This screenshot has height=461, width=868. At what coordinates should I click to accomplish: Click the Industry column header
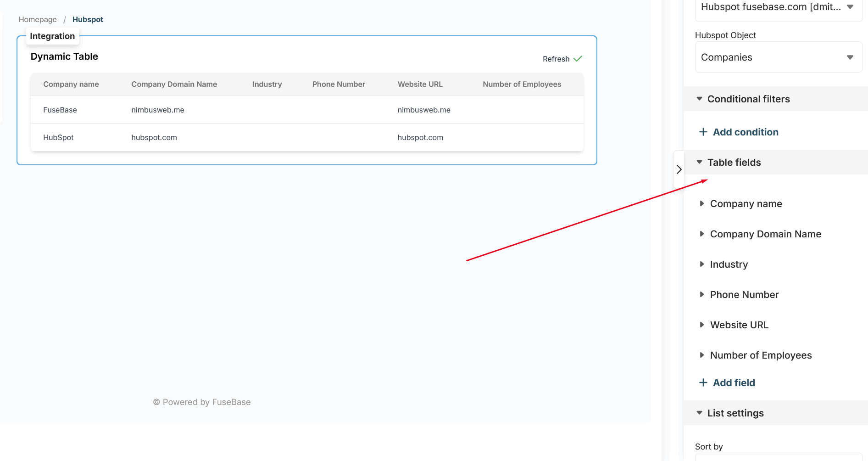(x=267, y=84)
